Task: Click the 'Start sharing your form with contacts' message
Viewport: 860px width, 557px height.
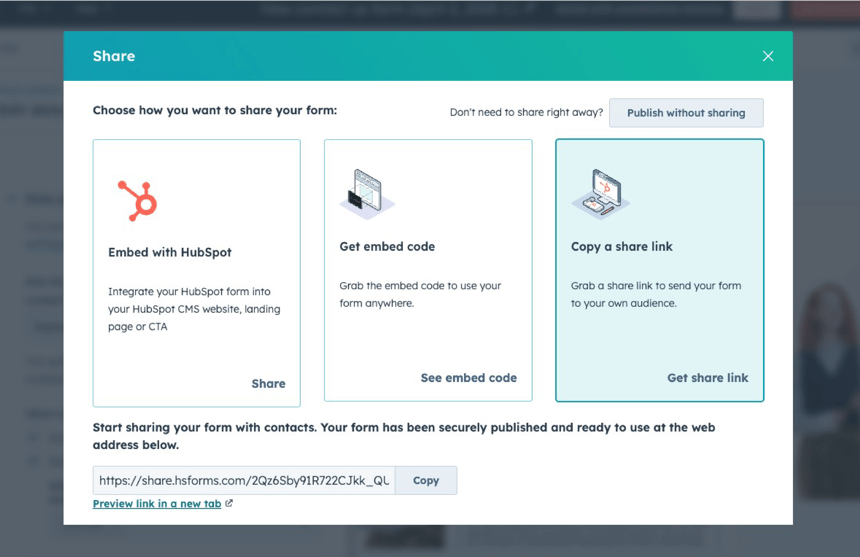Action: (404, 436)
